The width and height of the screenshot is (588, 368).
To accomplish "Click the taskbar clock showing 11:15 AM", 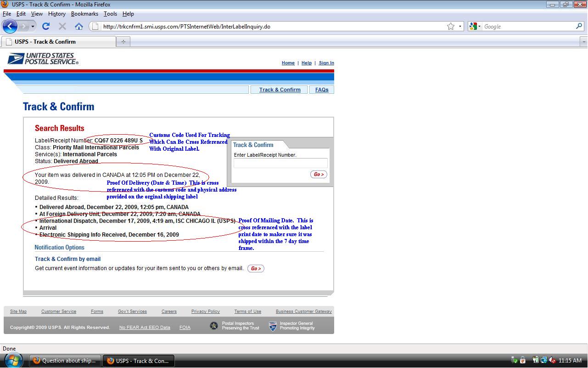I will [x=570, y=361].
